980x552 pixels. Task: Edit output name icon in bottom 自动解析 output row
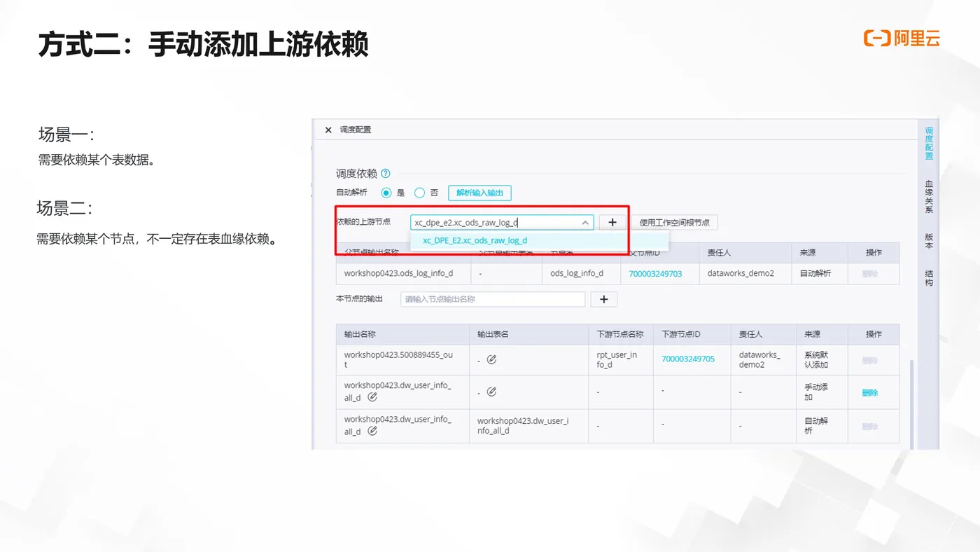(x=372, y=431)
